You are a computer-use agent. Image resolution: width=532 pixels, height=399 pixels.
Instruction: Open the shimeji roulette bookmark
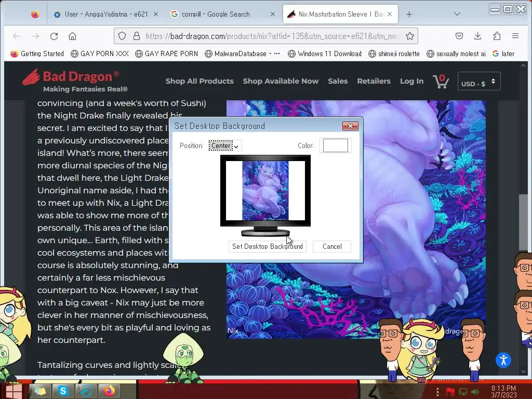point(394,54)
